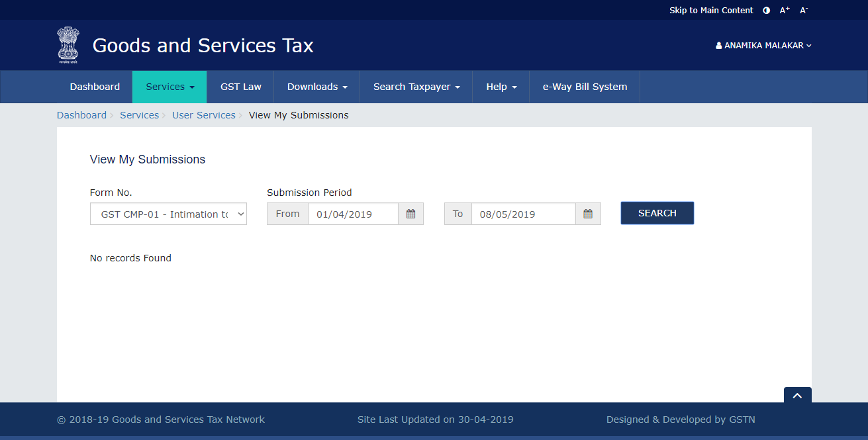
Task: Open e-Way Bill System
Action: click(x=585, y=87)
